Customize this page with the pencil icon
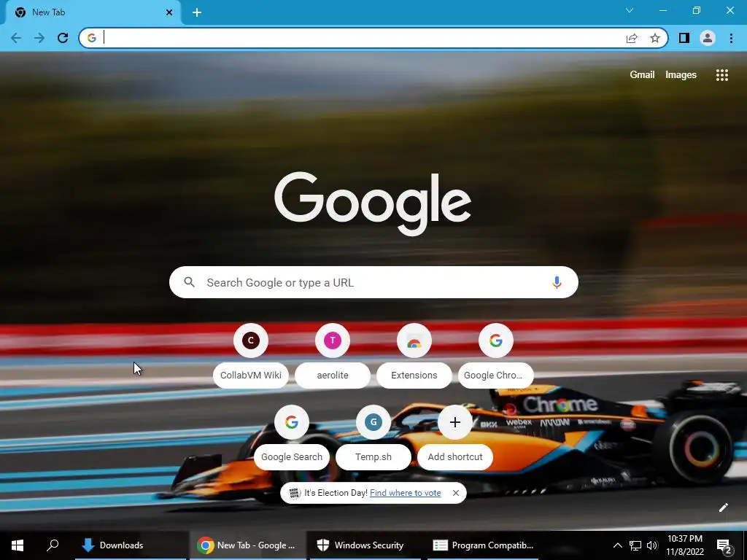Viewport: 747px width, 560px height. (x=723, y=507)
